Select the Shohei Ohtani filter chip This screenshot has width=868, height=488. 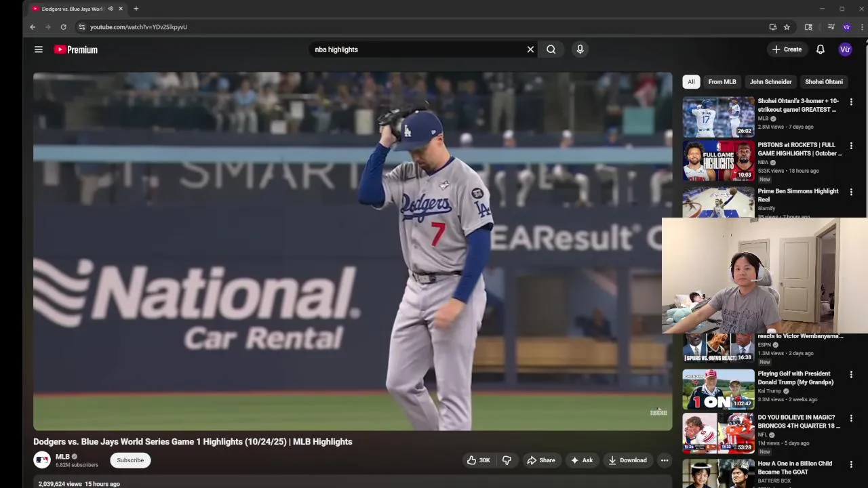pos(823,82)
